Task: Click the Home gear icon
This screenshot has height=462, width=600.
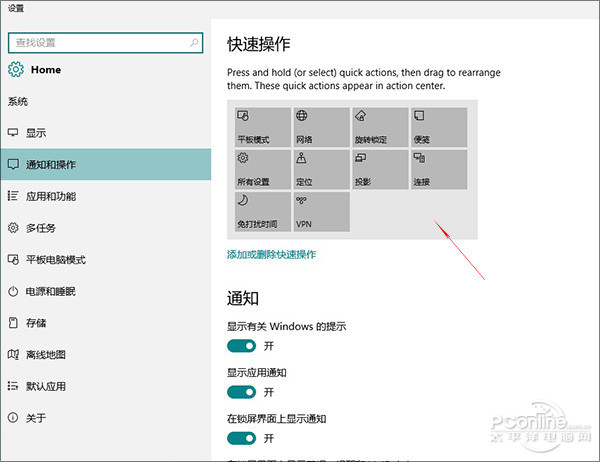Action: tap(16, 69)
